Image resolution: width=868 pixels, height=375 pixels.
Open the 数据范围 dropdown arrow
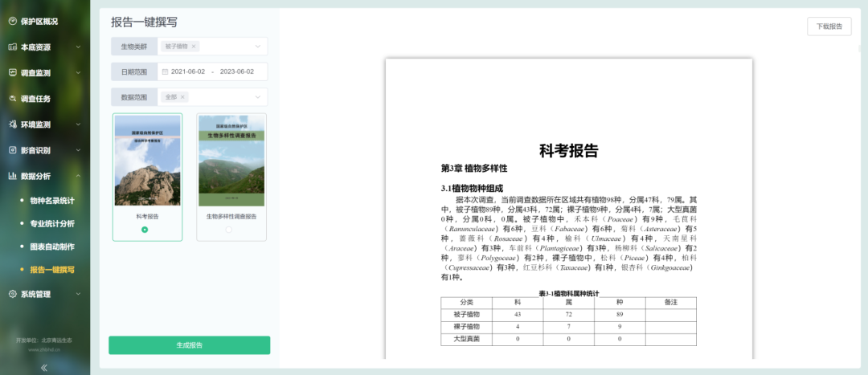click(258, 97)
